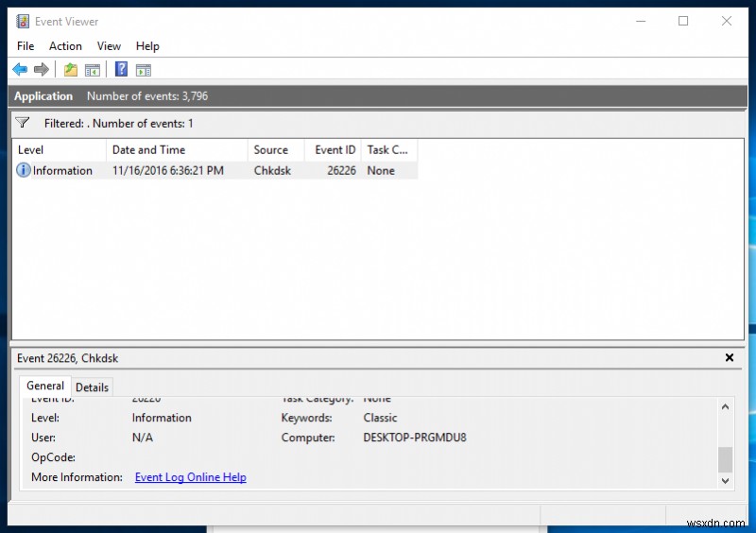Click the Classic keywords value

tap(381, 418)
